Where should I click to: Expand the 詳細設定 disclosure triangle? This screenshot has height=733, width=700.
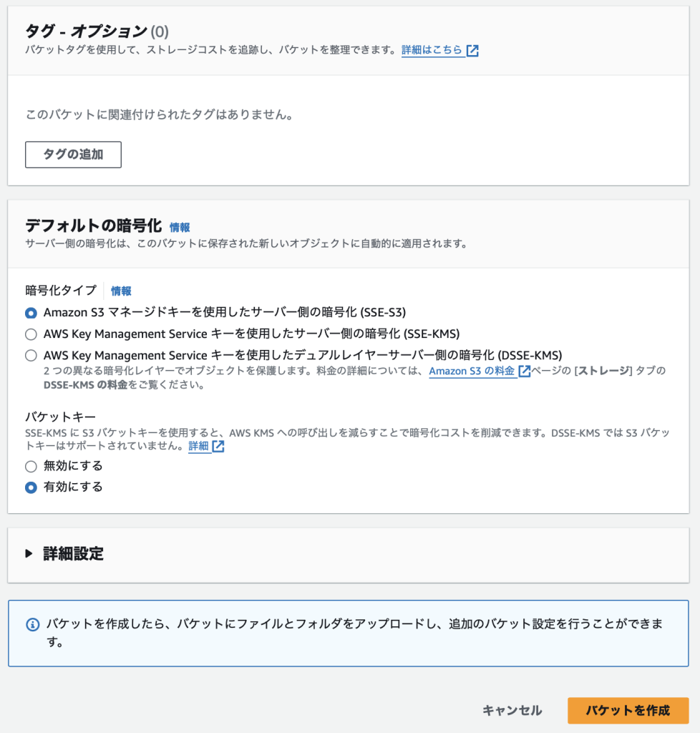tap(29, 553)
